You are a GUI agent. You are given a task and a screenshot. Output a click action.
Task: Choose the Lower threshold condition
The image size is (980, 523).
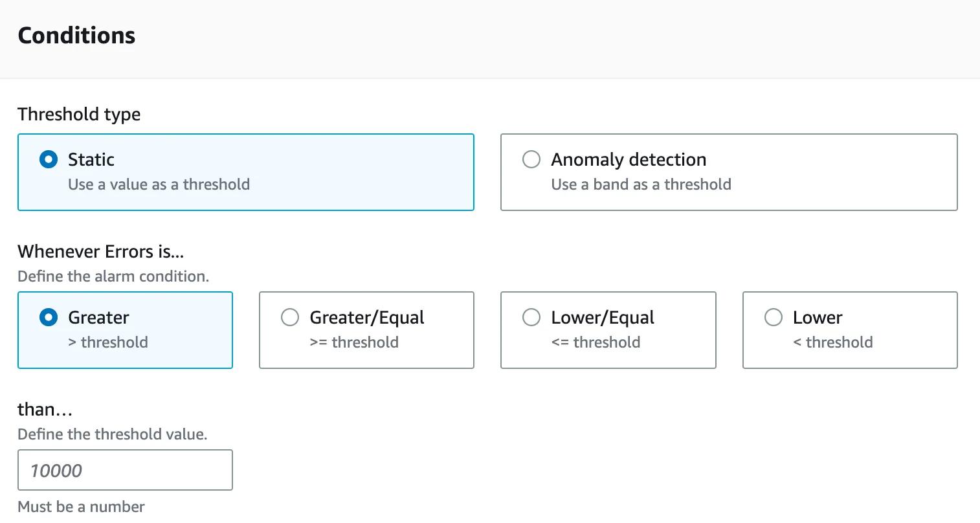point(774,317)
